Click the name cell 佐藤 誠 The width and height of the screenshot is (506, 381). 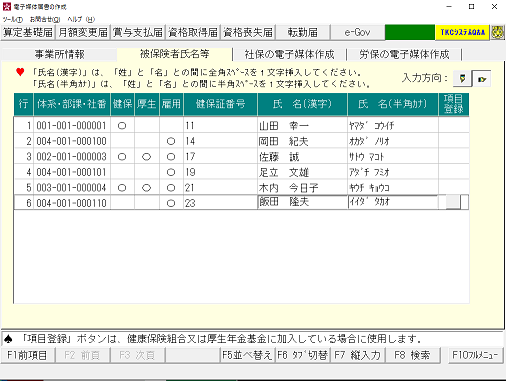(302, 157)
